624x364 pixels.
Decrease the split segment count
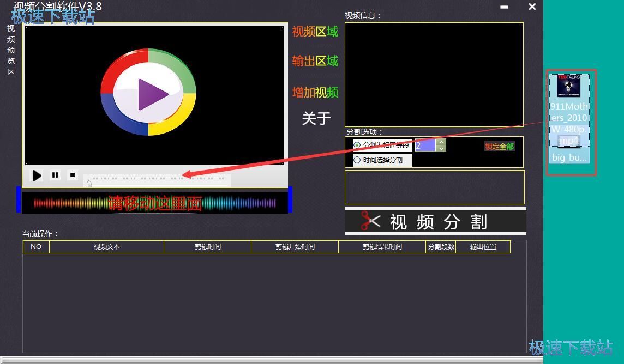coord(441,149)
